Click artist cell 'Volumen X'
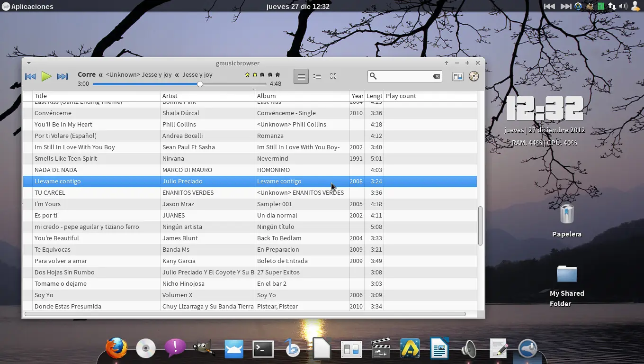The width and height of the screenshot is (644, 364). pos(177,295)
